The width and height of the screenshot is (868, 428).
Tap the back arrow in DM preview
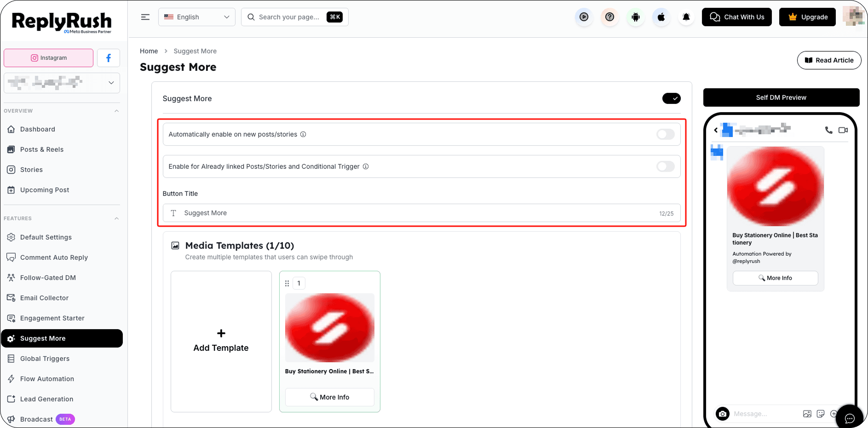click(716, 130)
